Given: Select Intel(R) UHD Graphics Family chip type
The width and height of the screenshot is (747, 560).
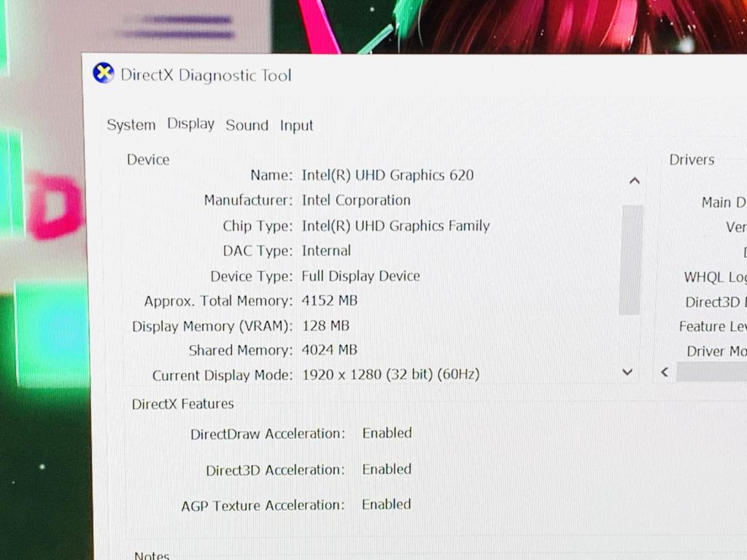Looking at the screenshot, I should pos(395,226).
